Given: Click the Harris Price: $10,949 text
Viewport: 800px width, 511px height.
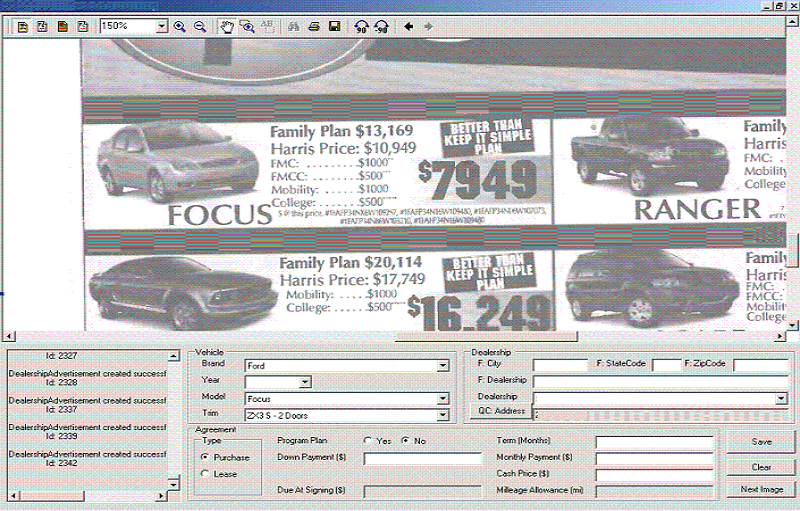Looking at the screenshot, I should [x=343, y=148].
